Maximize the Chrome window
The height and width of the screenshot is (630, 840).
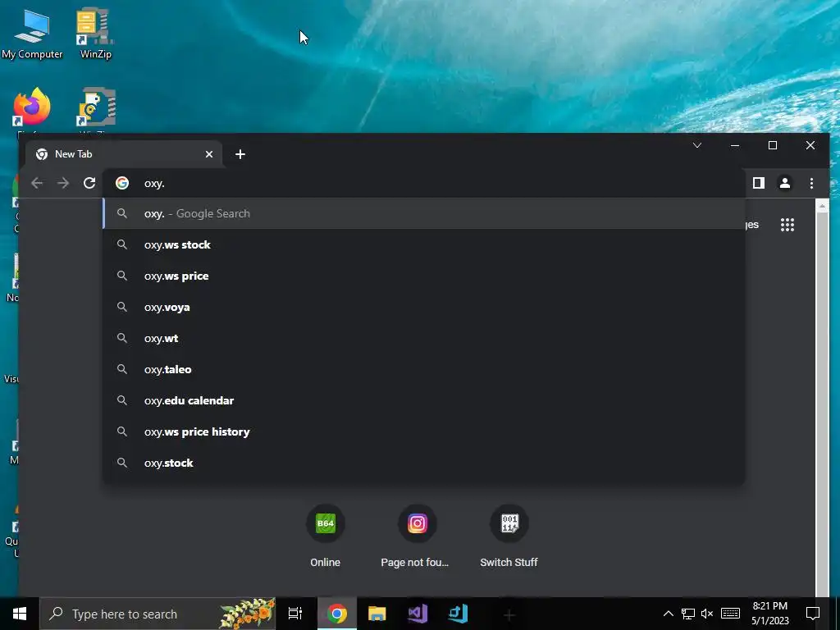click(773, 145)
